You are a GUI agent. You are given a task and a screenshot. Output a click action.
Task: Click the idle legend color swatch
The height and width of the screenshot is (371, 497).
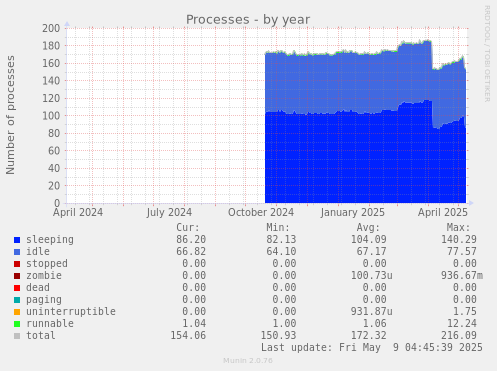pyautogui.click(x=17, y=252)
